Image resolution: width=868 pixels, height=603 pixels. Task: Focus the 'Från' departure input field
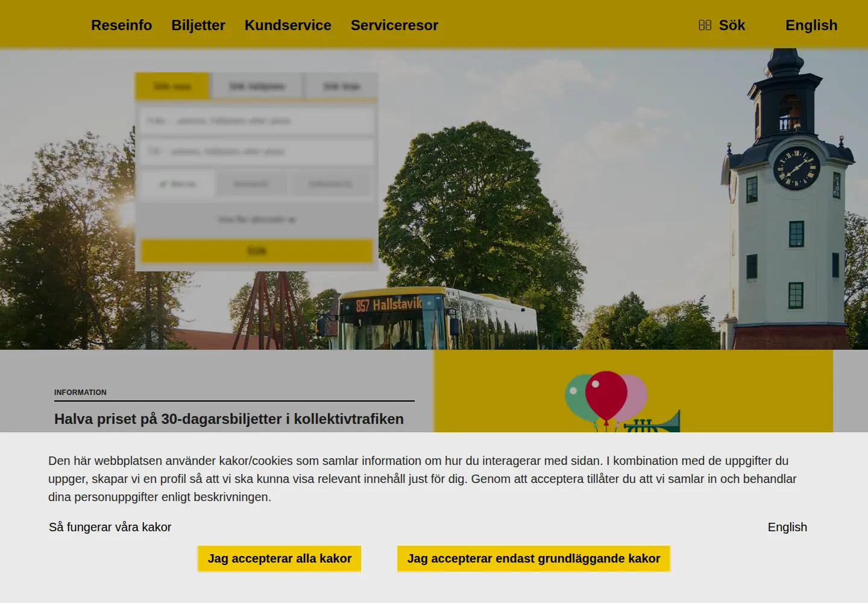point(257,121)
